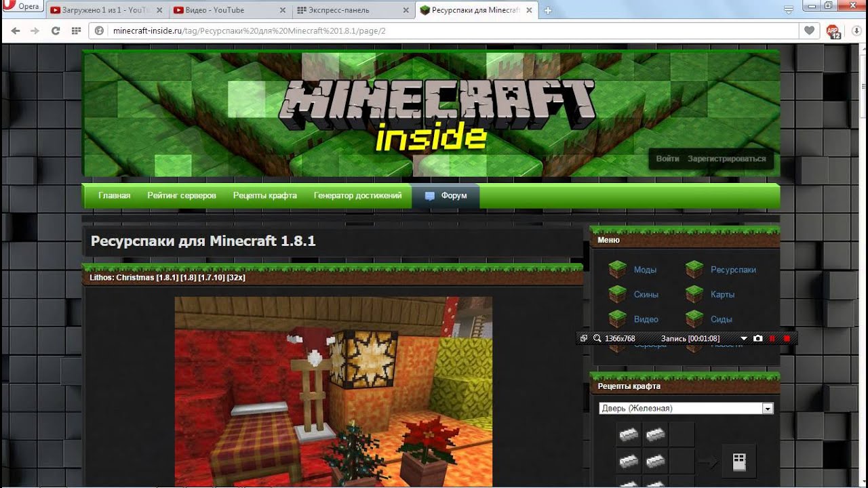This screenshot has width=868, height=488.
Task: Open the Форум navigation item
Action: coord(446,195)
